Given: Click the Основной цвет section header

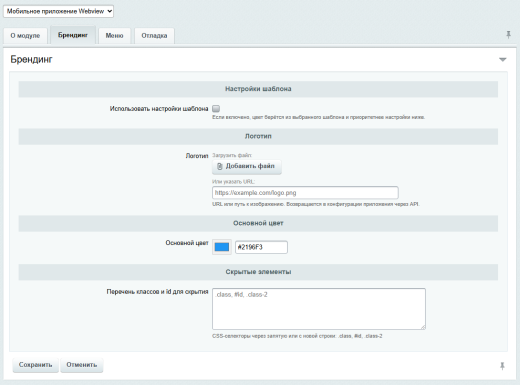Looking at the screenshot, I should (x=258, y=223).
